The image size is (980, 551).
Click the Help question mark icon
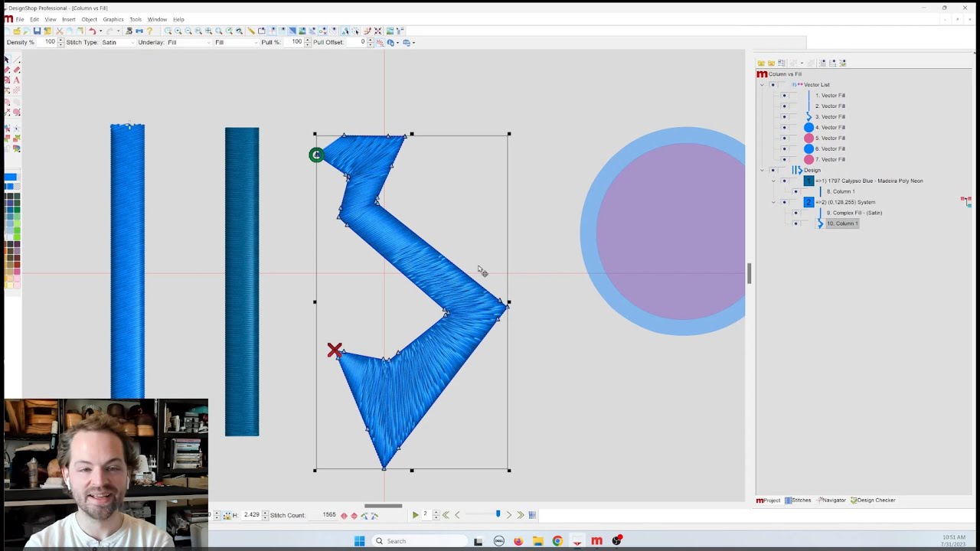pos(150,31)
